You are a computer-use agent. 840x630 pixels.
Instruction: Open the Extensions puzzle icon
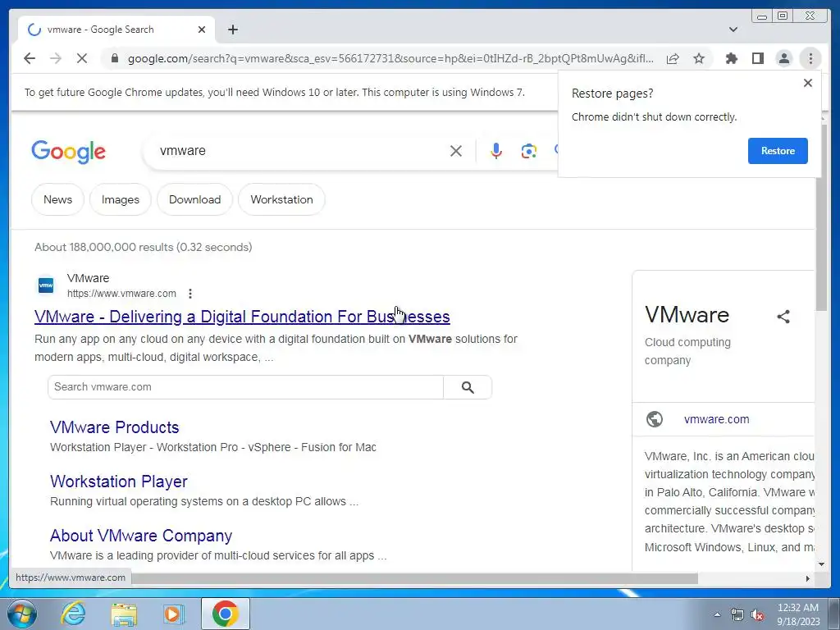731,58
